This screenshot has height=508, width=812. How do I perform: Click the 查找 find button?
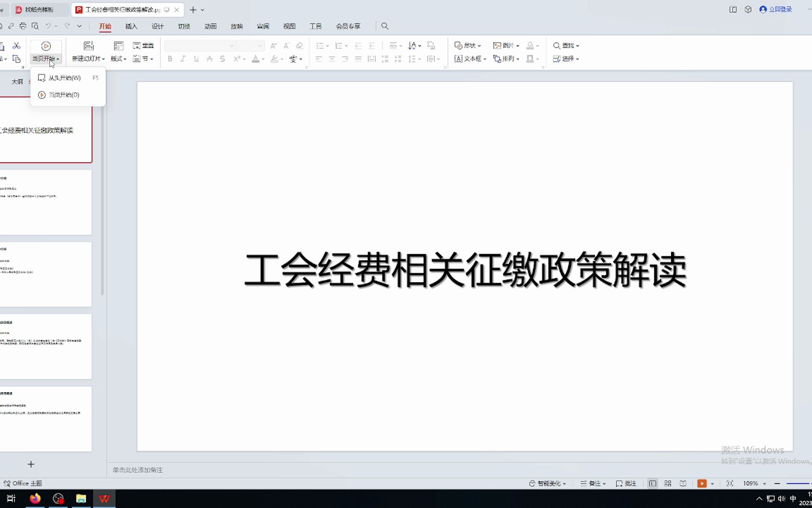(x=566, y=46)
